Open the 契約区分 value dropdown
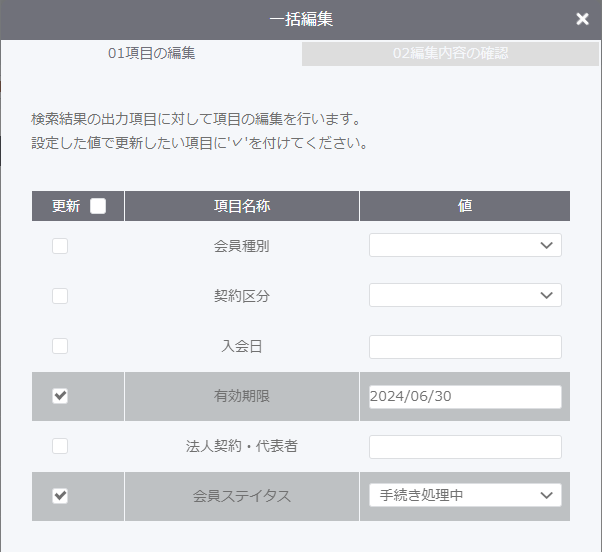602x552 pixels. point(465,295)
